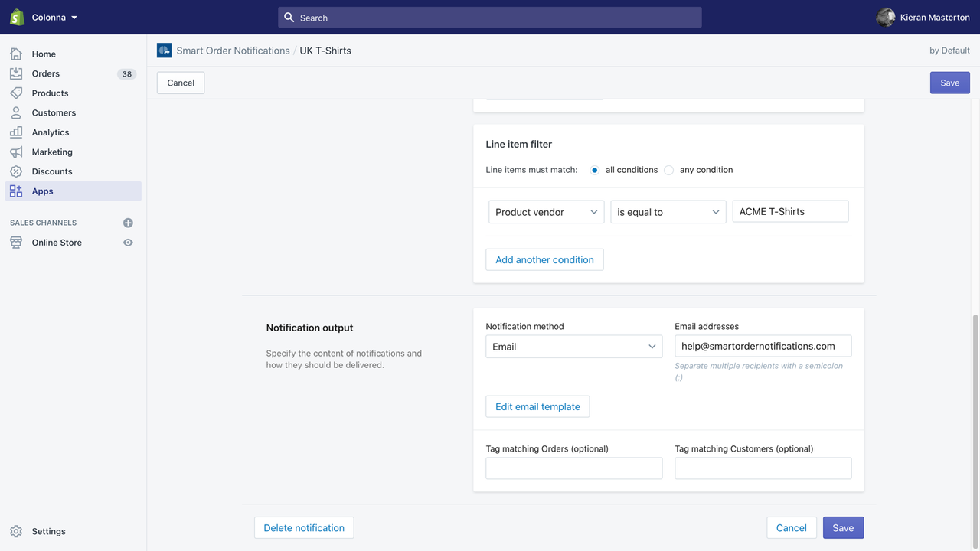The height and width of the screenshot is (551, 980).
Task: Click 'Add another condition'
Action: (x=544, y=259)
